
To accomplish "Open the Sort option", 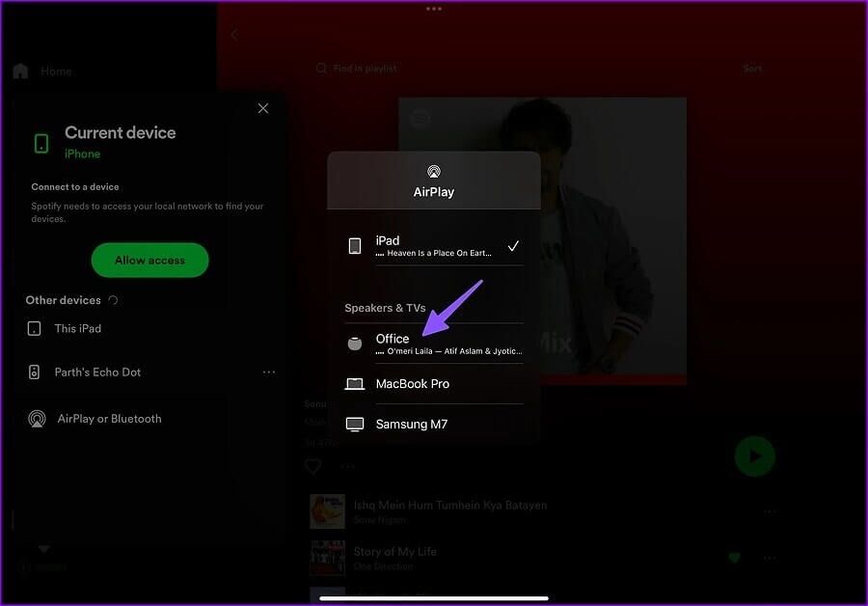I will (x=752, y=69).
